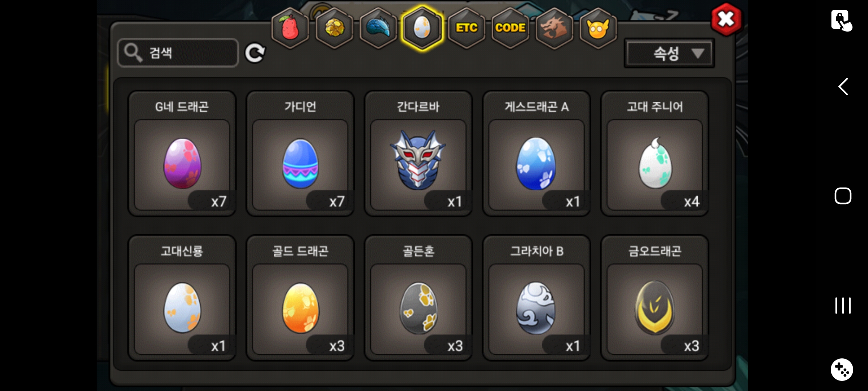Expand the 속성 sort dropdown
This screenshot has width=868, height=391.
pyautogui.click(x=669, y=54)
